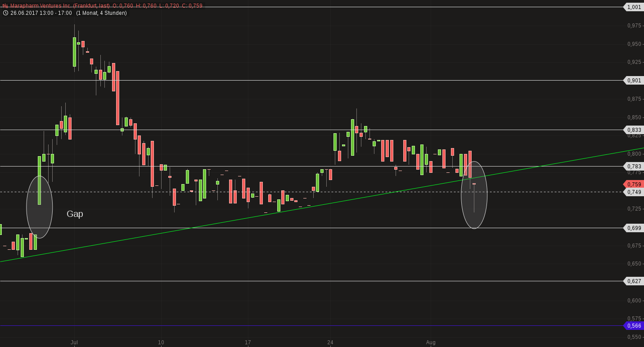The height and width of the screenshot is (347, 644).
Task: Click the 'Jul' label on the time axis
Action: tap(74, 342)
